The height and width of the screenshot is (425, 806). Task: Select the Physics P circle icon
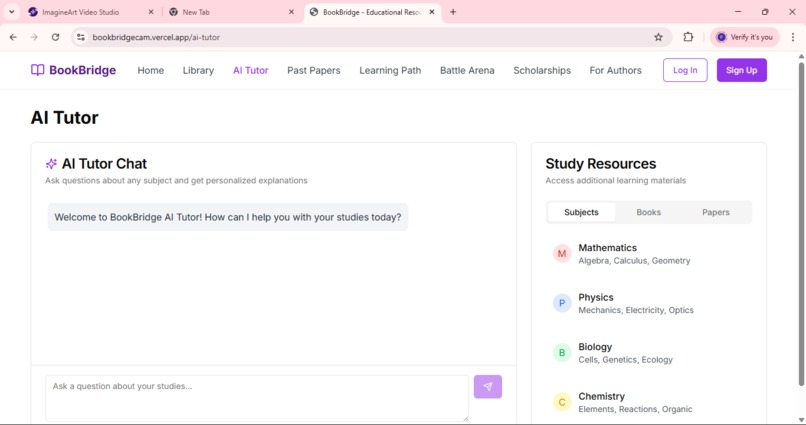[x=562, y=303]
